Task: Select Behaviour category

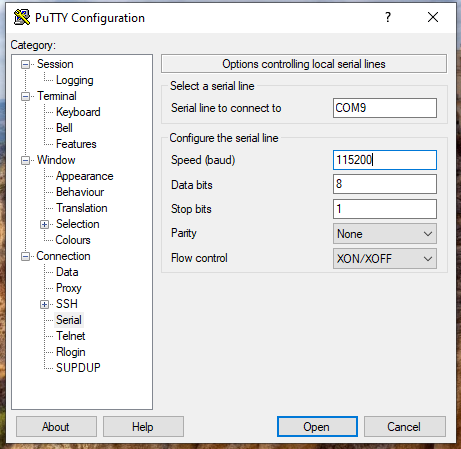Action: click(80, 192)
